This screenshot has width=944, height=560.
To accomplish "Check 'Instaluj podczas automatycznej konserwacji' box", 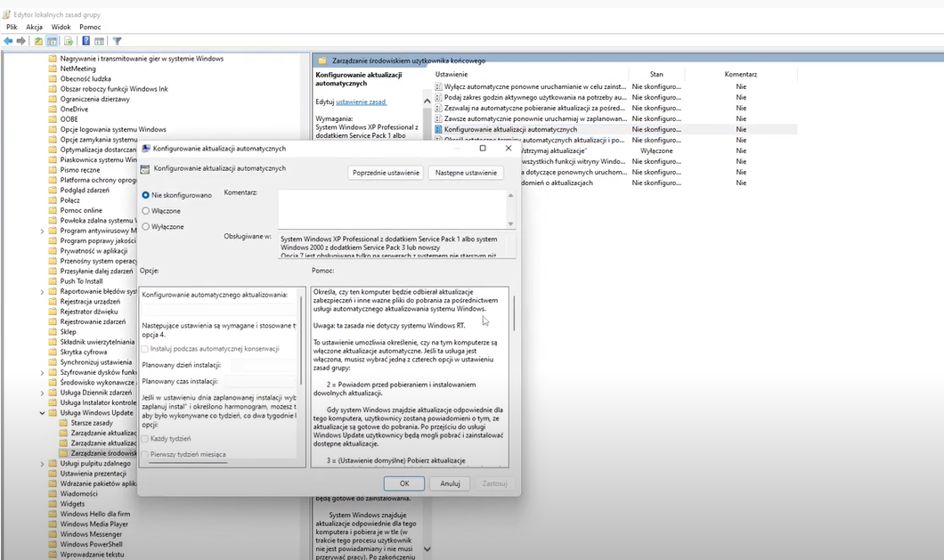I will coord(144,349).
